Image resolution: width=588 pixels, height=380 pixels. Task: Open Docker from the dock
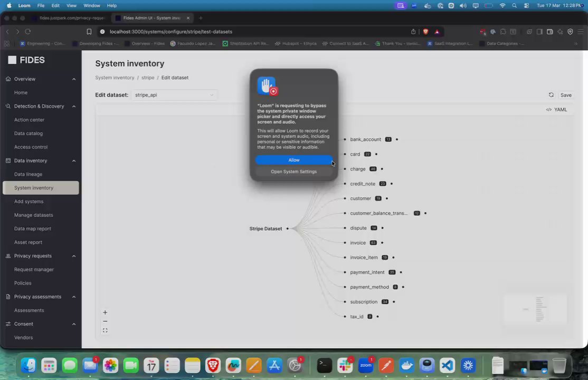coord(406,365)
